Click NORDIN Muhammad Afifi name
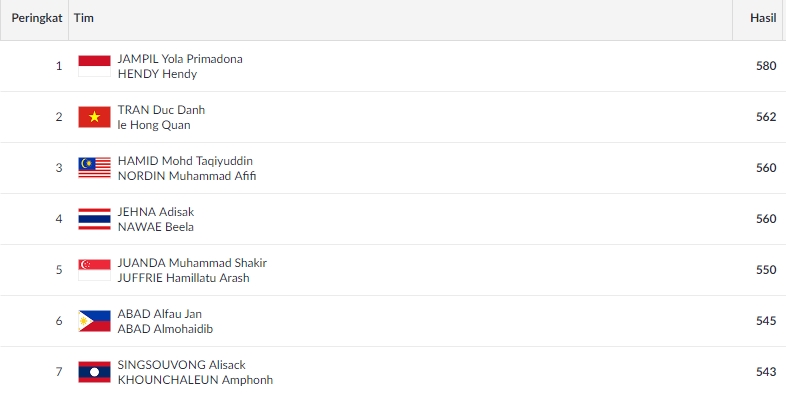Image resolution: width=786 pixels, height=417 pixels. click(187, 176)
